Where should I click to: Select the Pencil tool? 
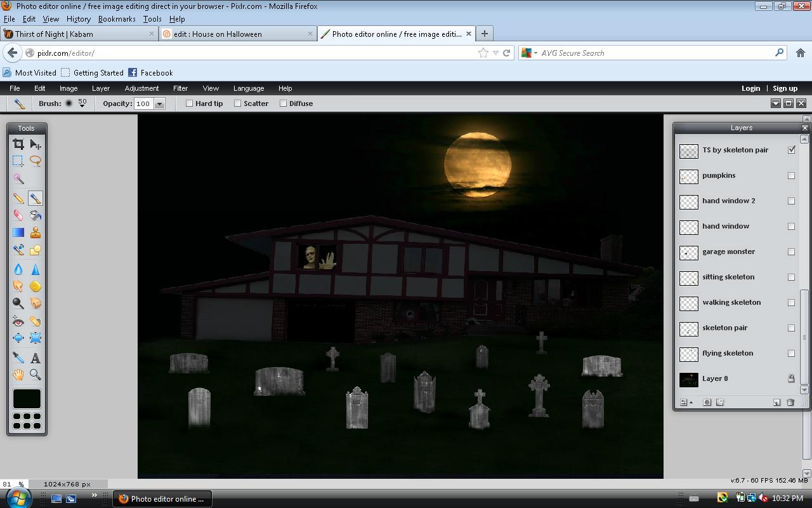[18, 199]
